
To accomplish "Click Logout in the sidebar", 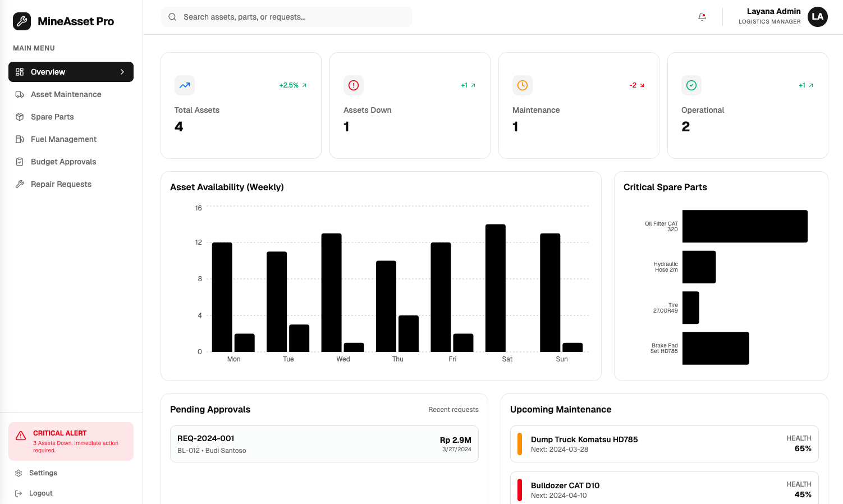I will (40, 493).
